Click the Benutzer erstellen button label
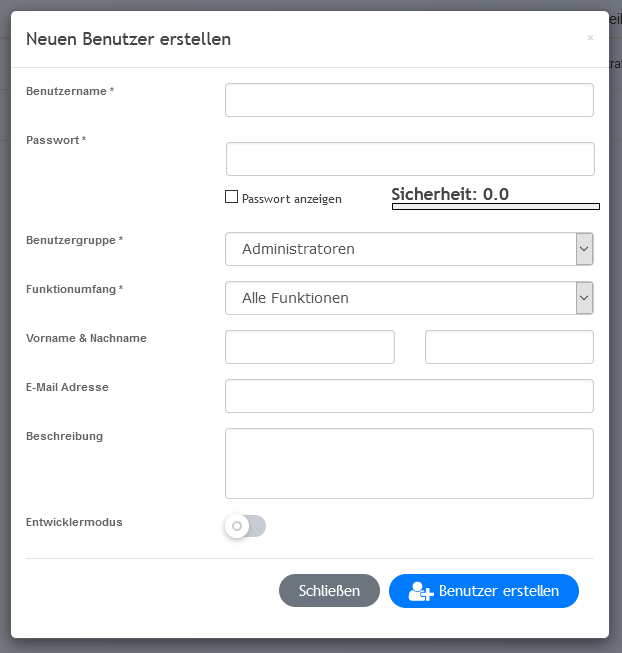 [498, 591]
